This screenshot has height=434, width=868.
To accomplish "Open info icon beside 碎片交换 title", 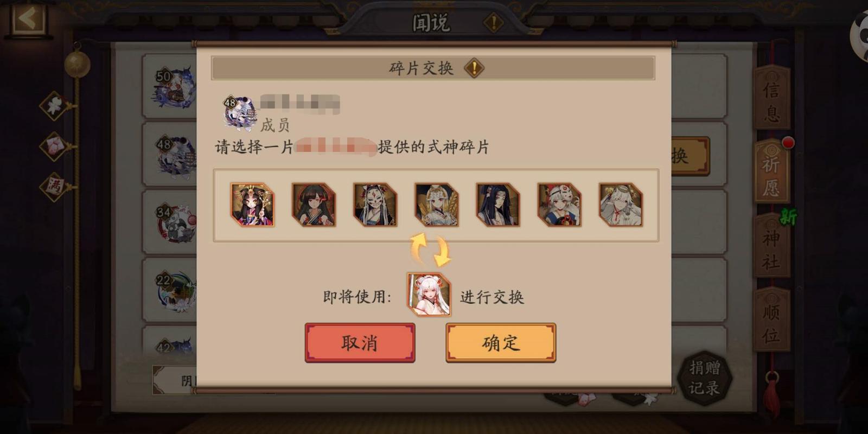I will coord(474,68).
